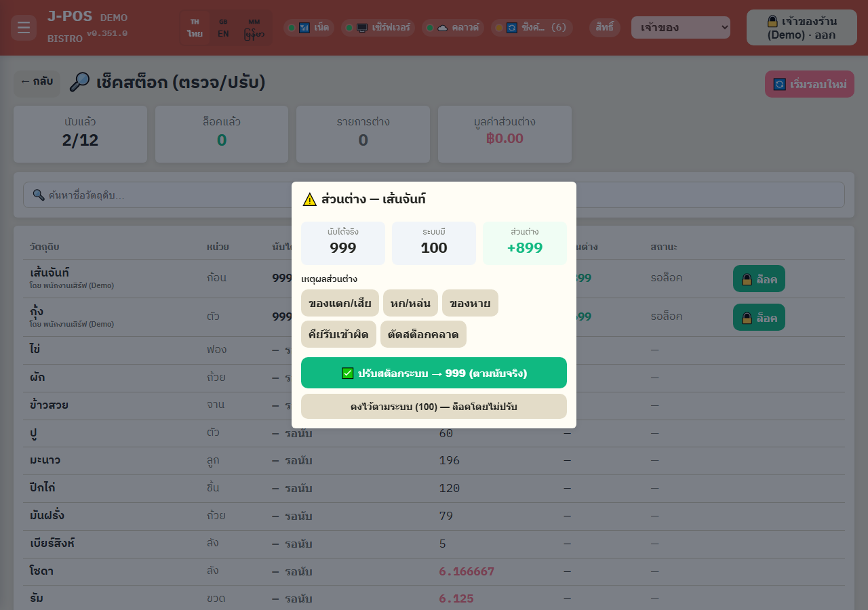This screenshot has width=868, height=610.
Task: Click the เซิร์ฟเวอร์ server status indicator
Action: (378, 28)
